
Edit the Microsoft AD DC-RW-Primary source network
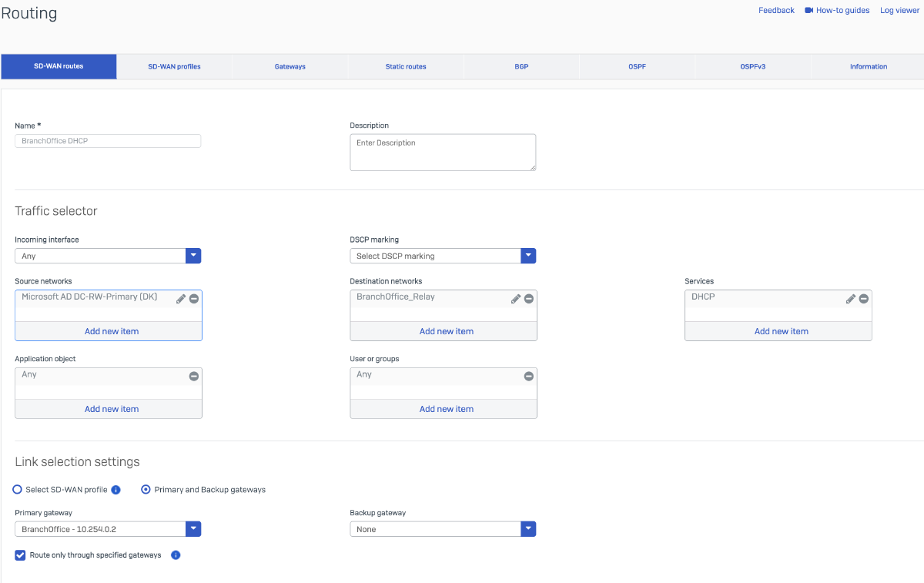click(x=181, y=298)
